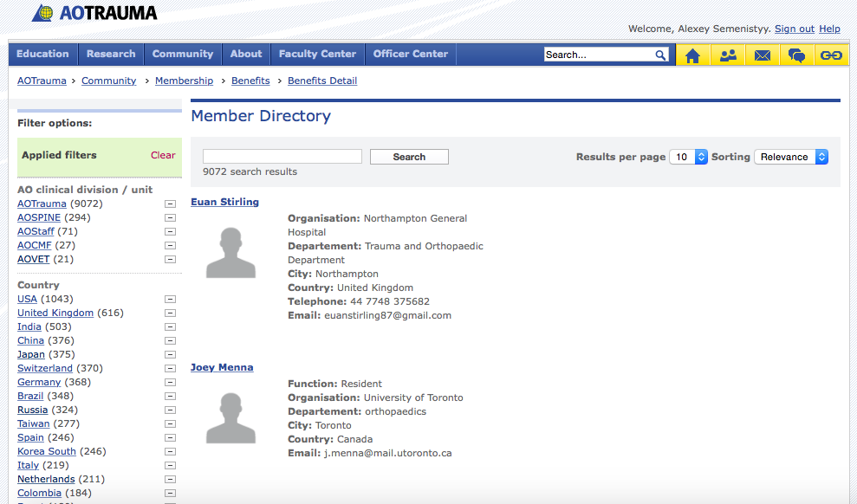
Task: Click the AOTrauma logo
Action: coord(95,13)
